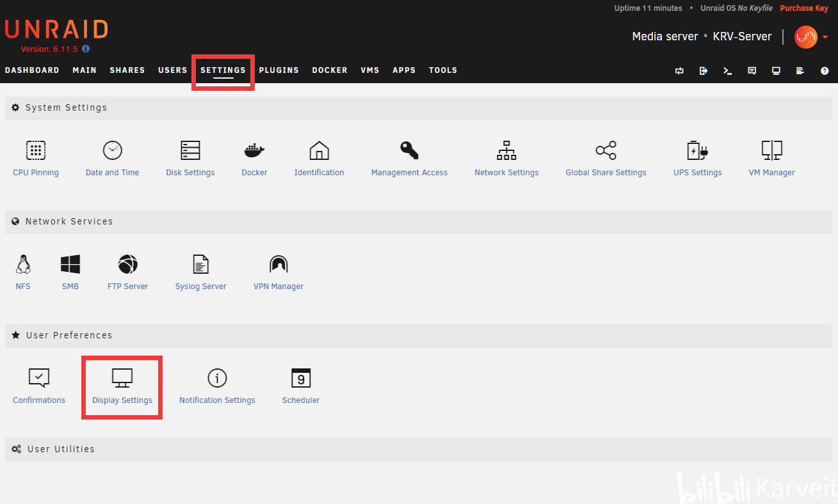Open Disk Settings icon
The height and width of the screenshot is (504, 838).
pyautogui.click(x=190, y=150)
